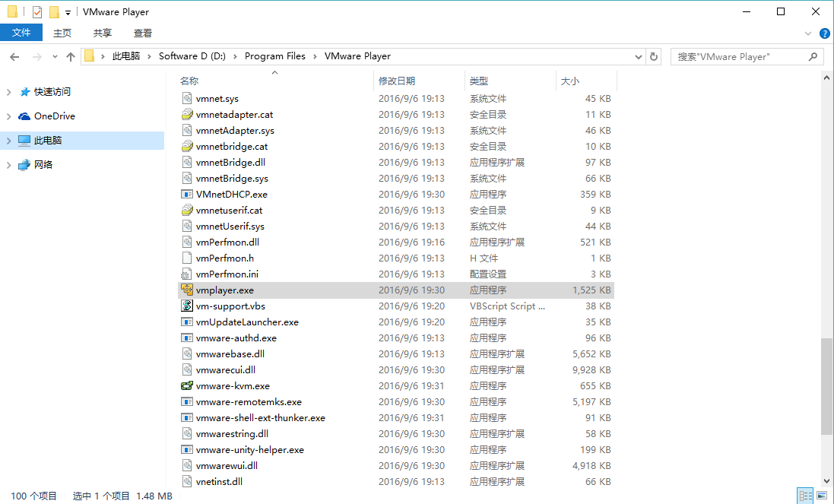Expand the 快速访问 tree node
This screenshot has width=834, height=504.
click(8, 92)
